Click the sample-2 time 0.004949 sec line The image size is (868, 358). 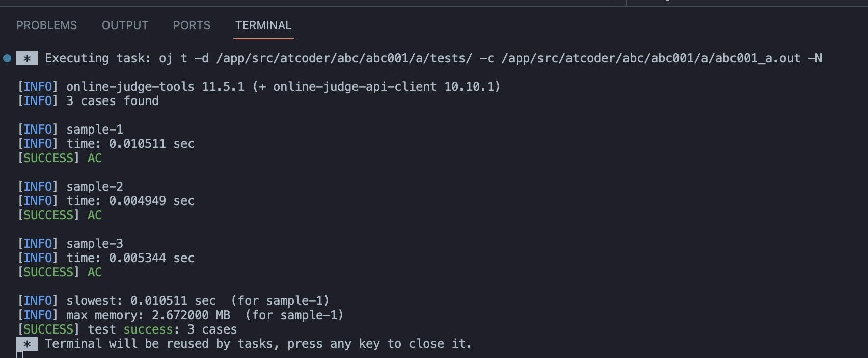(x=130, y=201)
